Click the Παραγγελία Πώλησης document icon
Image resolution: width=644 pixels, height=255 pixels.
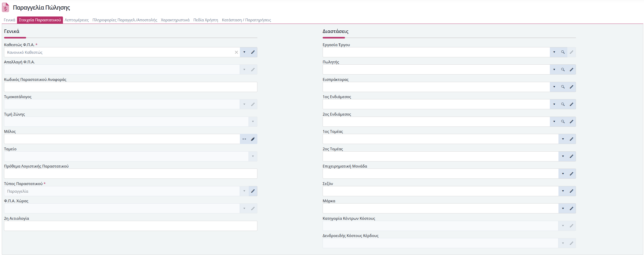click(5, 7)
